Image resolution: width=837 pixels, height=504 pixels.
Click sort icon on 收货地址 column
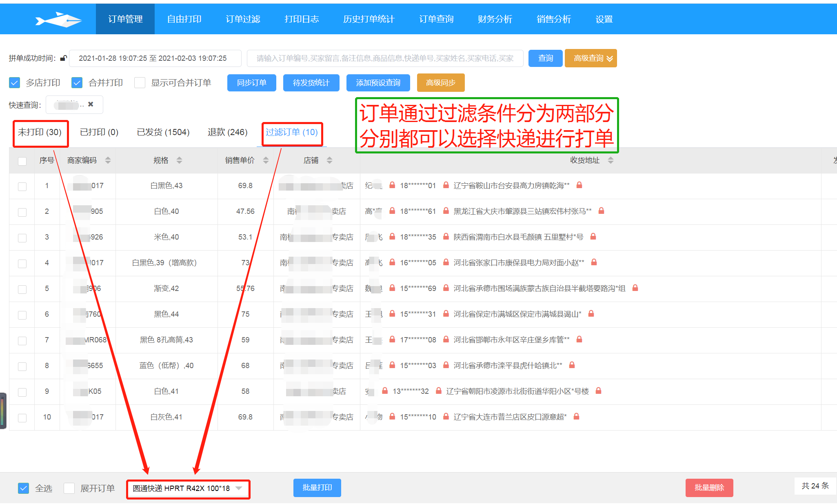[611, 160]
